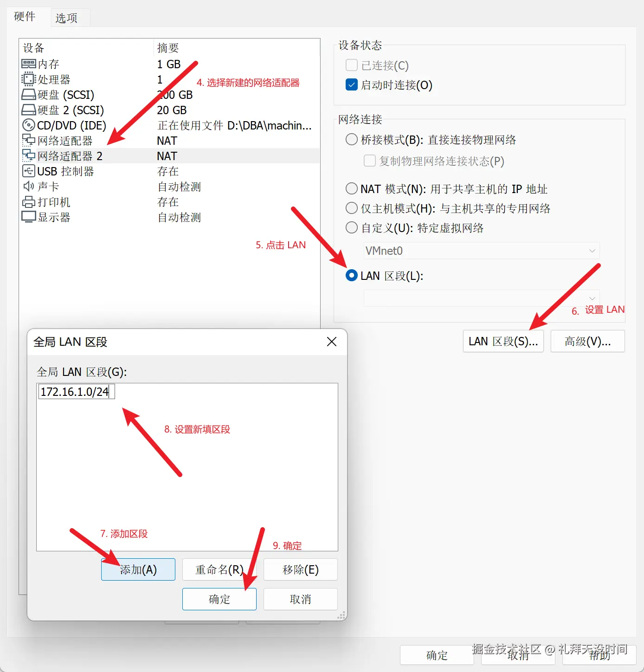Click the 高级(V) button
The width and height of the screenshot is (644, 672).
tap(587, 341)
